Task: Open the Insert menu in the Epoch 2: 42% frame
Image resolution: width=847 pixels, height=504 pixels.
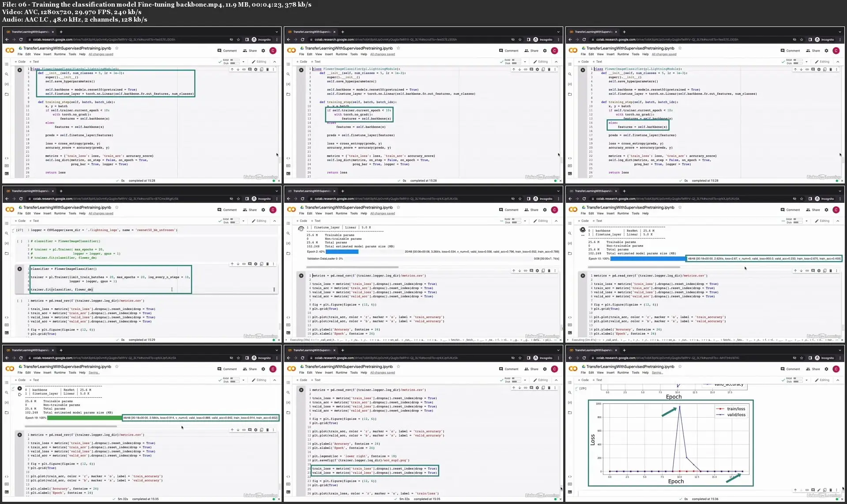Action: point(329,213)
